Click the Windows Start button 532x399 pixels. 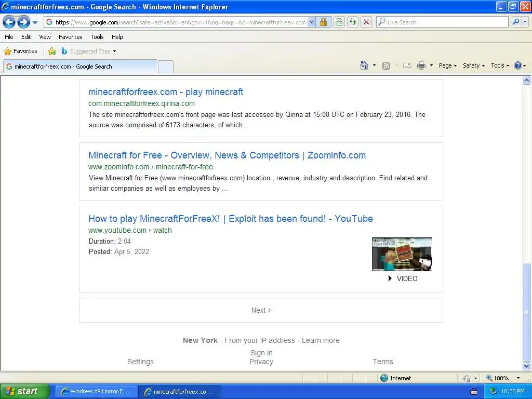click(x=25, y=392)
